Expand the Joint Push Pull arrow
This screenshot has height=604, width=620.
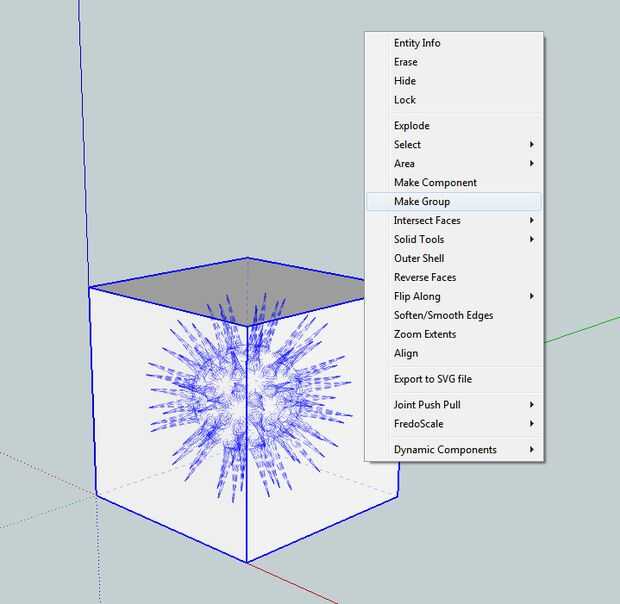click(x=532, y=405)
